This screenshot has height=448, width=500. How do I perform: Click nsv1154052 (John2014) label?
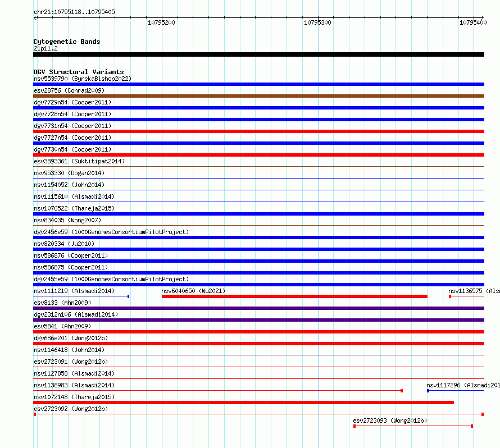[69, 185]
